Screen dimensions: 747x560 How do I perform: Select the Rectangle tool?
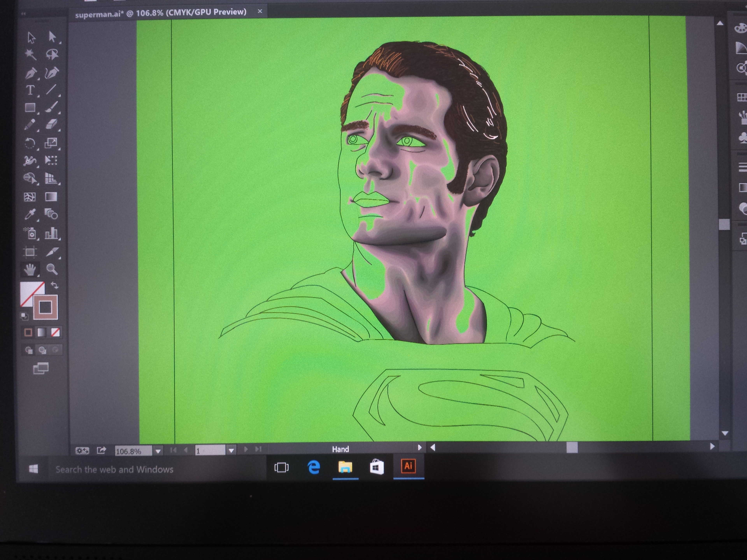30,108
